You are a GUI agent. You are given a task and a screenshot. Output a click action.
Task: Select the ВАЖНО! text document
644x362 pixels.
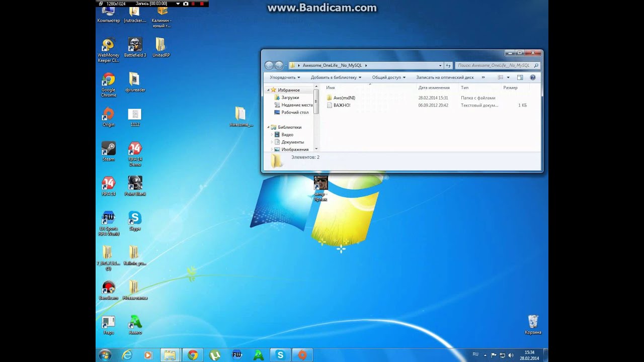click(x=342, y=106)
